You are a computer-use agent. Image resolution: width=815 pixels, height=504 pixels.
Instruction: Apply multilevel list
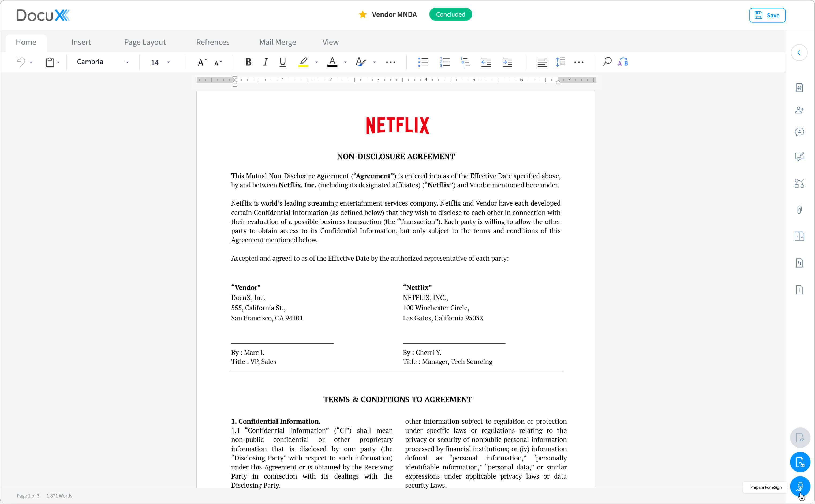pos(465,62)
